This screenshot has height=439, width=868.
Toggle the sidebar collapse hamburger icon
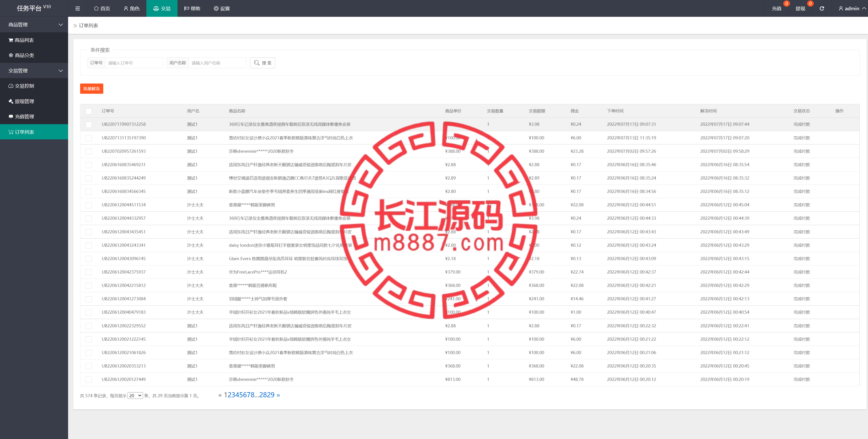pos(77,8)
